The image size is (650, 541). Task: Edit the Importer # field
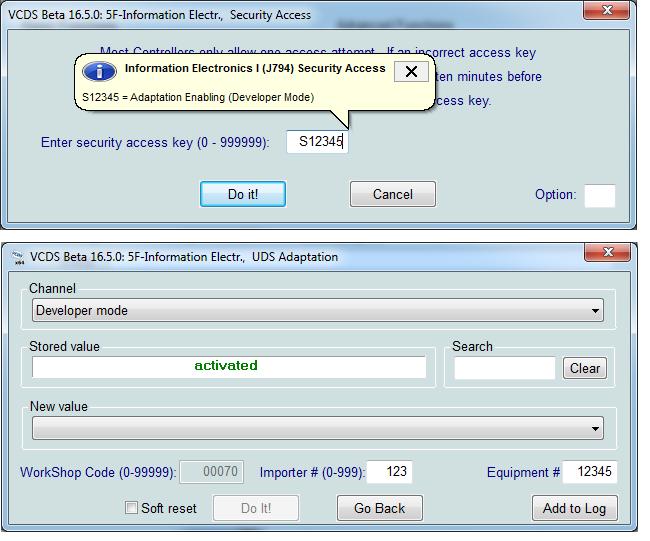pos(389,472)
